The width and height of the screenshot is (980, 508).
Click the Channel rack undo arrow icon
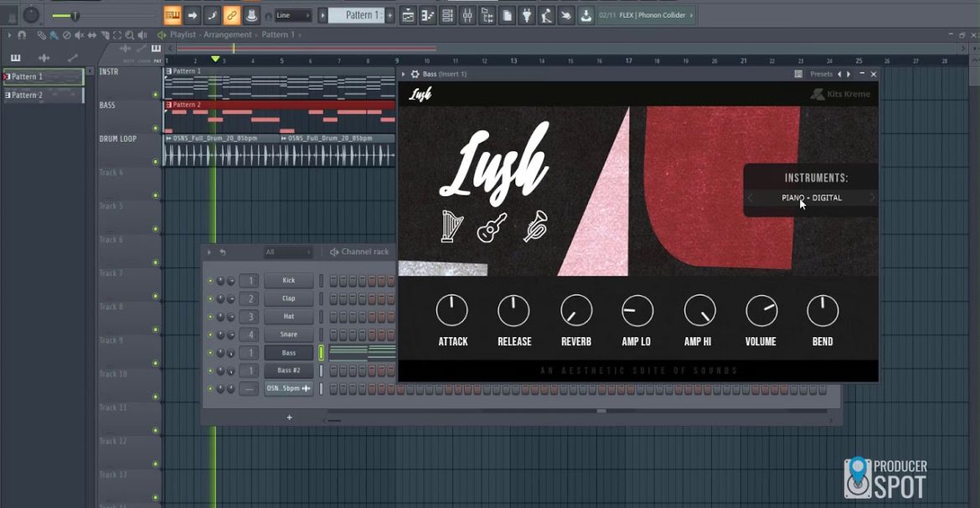point(223,252)
